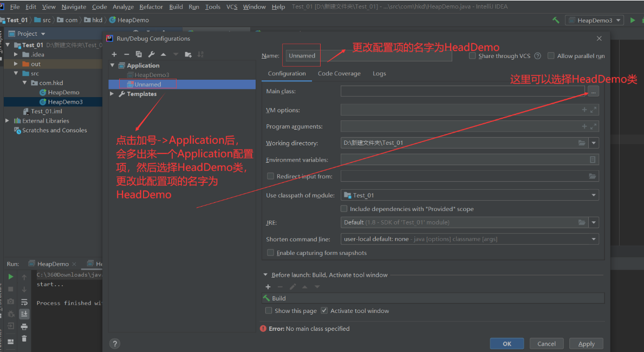This screenshot has height=352, width=644.
Task: Create new folder for configurations
Action: [188, 54]
